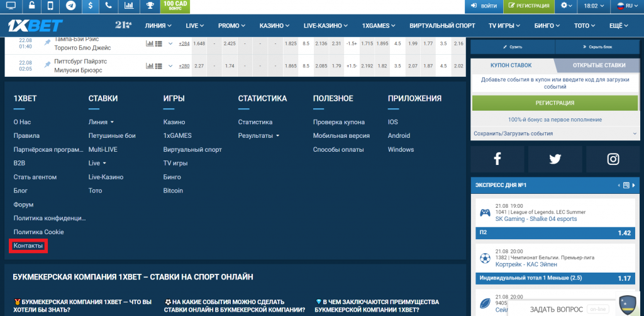Image resolution: width=644 pixels, height=316 pixels.
Task: Open the Казино navigation menu
Action: tap(275, 25)
